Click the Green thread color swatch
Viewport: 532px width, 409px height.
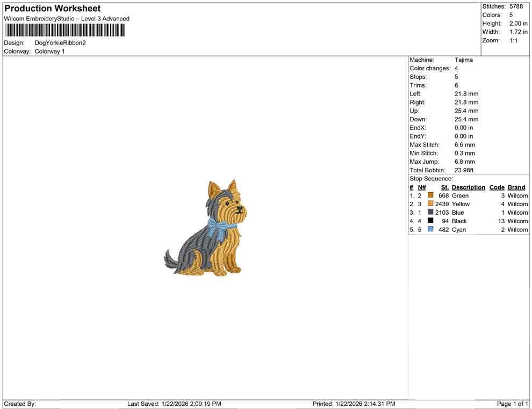[x=429, y=195]
